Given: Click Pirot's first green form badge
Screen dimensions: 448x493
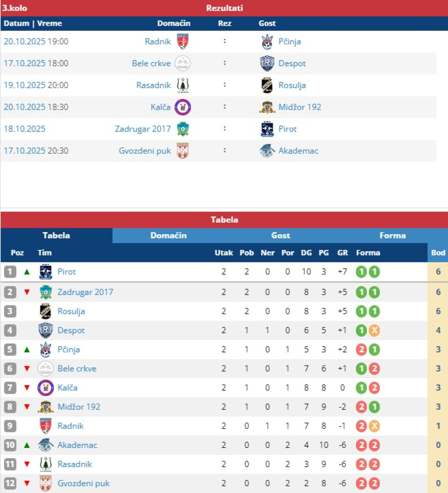Looking at the screenshot, I should [361, 272].
